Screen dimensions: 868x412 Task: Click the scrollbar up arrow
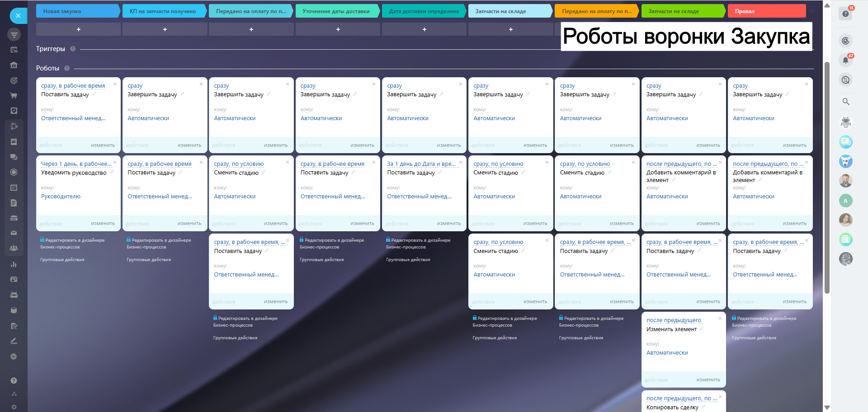[x=827, y=5]
